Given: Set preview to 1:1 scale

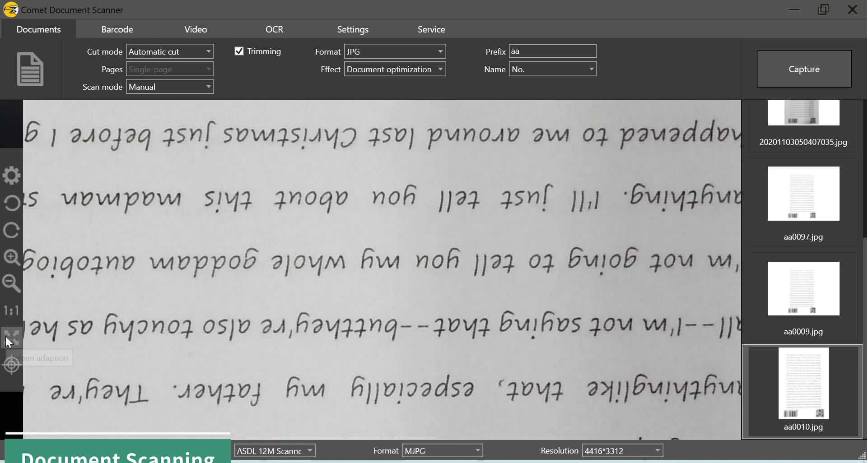Looking at the screenshot, I should [x=11, y=310].
